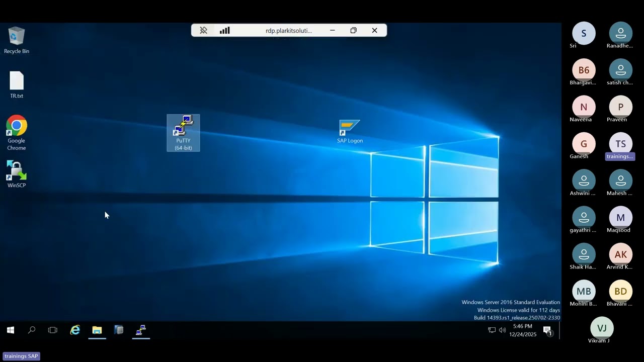The width and height of the screenshot is (644, 362).
Task: Select participant Bhavani BD avatar
Action: [621, 291]
